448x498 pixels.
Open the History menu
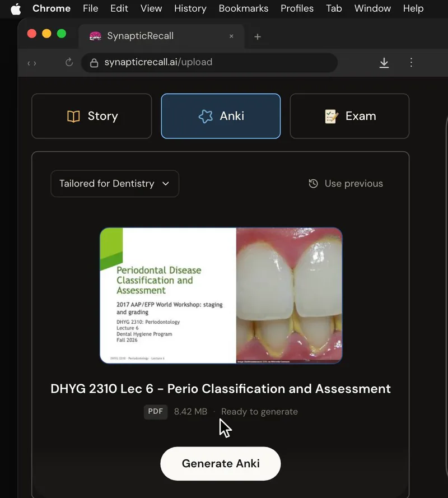pos(190,8)
